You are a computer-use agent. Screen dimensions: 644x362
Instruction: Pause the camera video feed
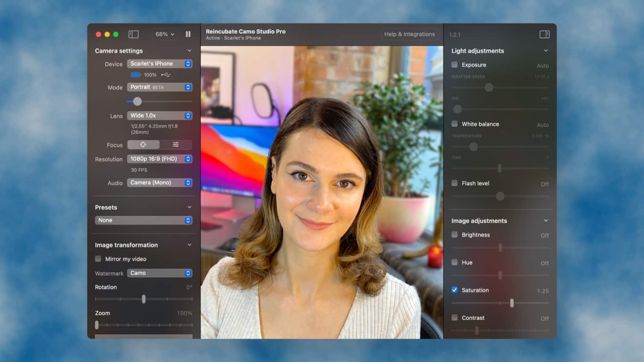coord(188,34)
